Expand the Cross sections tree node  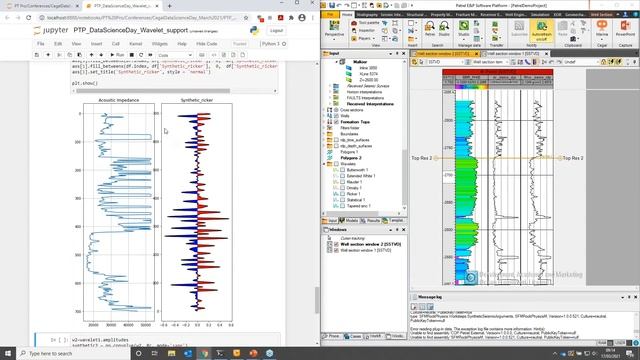coord(324,110)
